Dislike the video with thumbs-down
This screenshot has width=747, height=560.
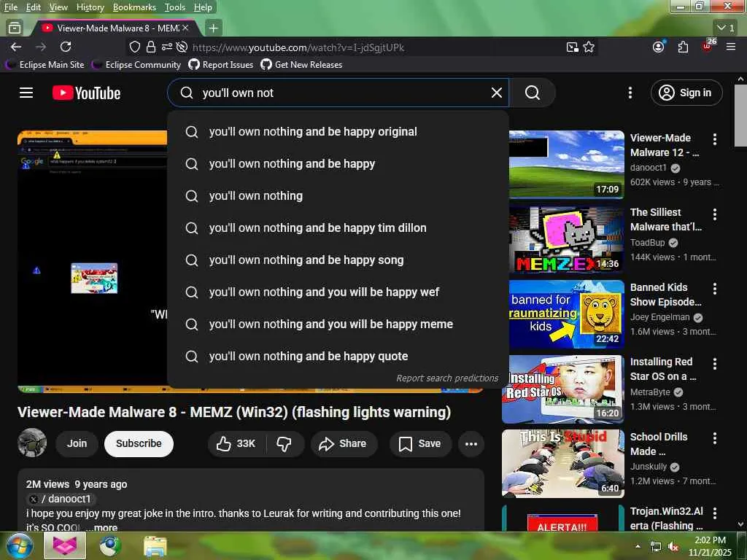tap(285, 444)
